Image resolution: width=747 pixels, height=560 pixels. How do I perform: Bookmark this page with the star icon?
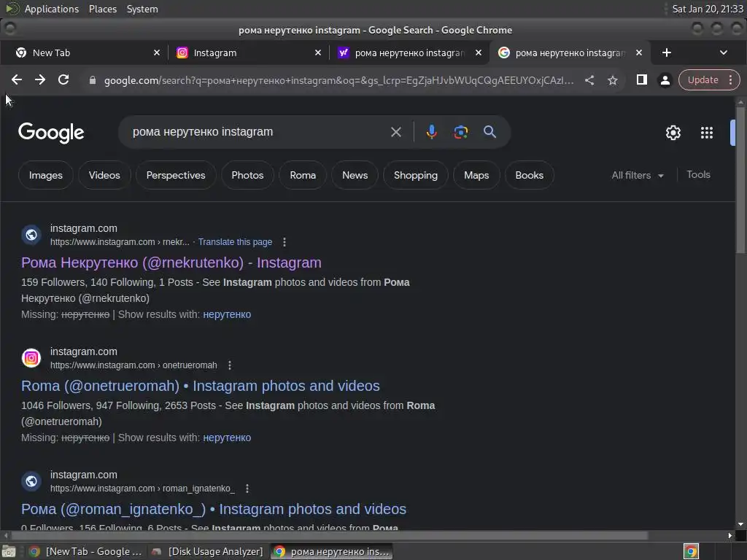pyautogui.click(x=613, y=80)
